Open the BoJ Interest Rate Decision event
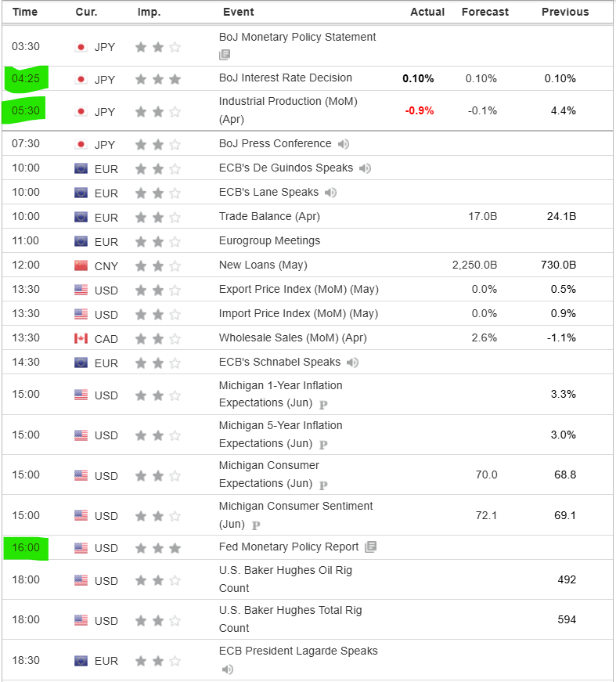The image size is (616, 682). 285,78
